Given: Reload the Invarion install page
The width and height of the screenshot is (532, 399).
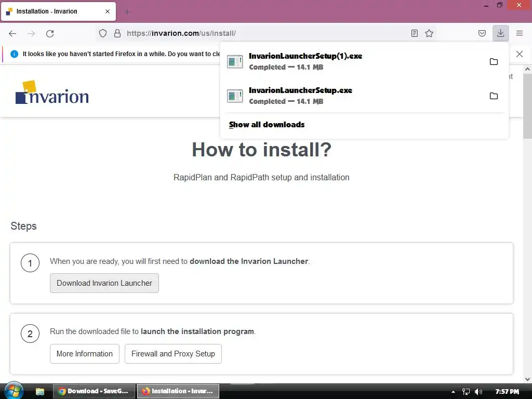Looking at the screenshot, I should (50, 33).
